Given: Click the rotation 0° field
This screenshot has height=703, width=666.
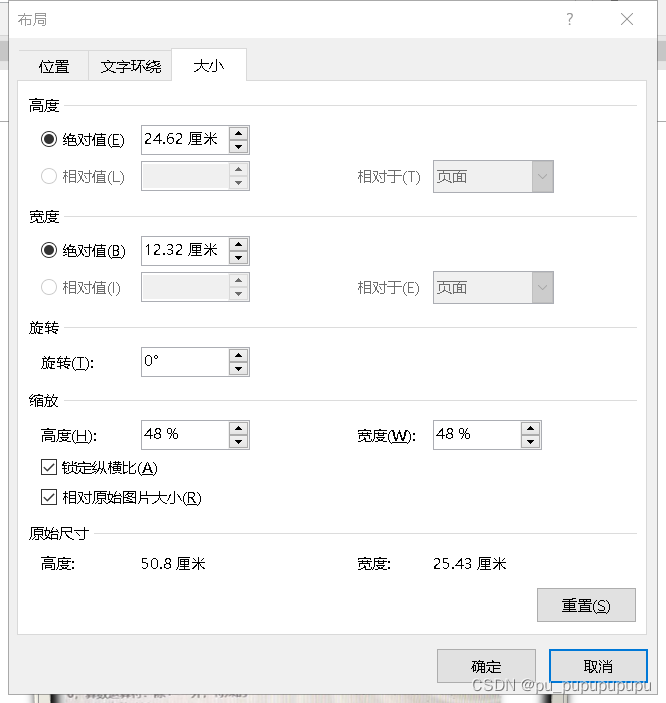Looking at the screenshot, I should coord(185,362).
